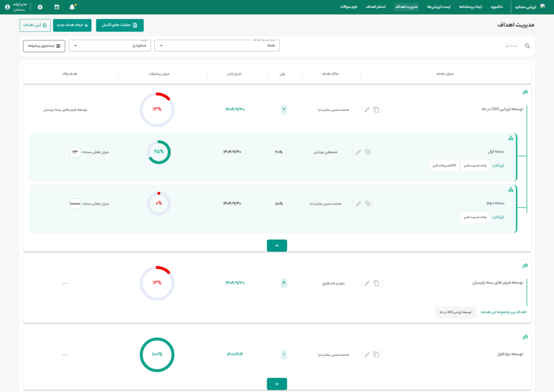This screenshot has width=554, height=392.
Task: Open settings via the gear icon
Action: [40, 7]
